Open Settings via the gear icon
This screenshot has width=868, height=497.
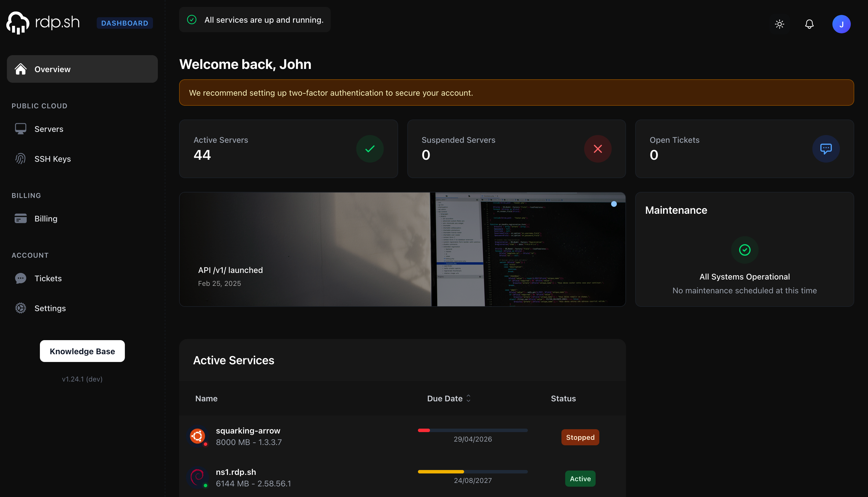point(20,308)
